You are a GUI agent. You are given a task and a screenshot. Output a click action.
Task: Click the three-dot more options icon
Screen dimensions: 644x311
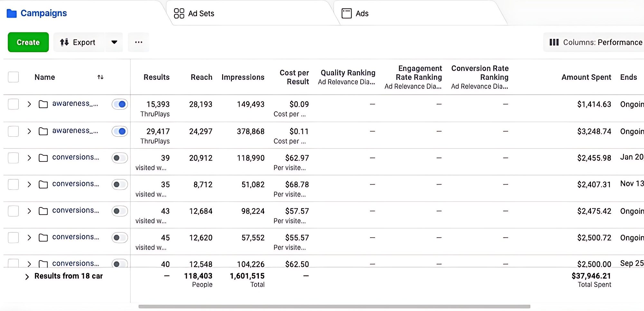(138, 42)
